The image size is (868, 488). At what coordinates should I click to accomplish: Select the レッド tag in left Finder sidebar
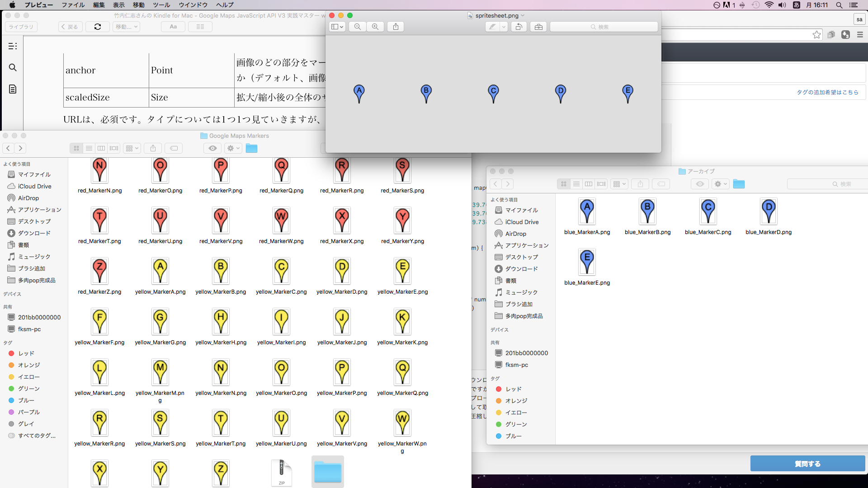click(x=26, y=353)
